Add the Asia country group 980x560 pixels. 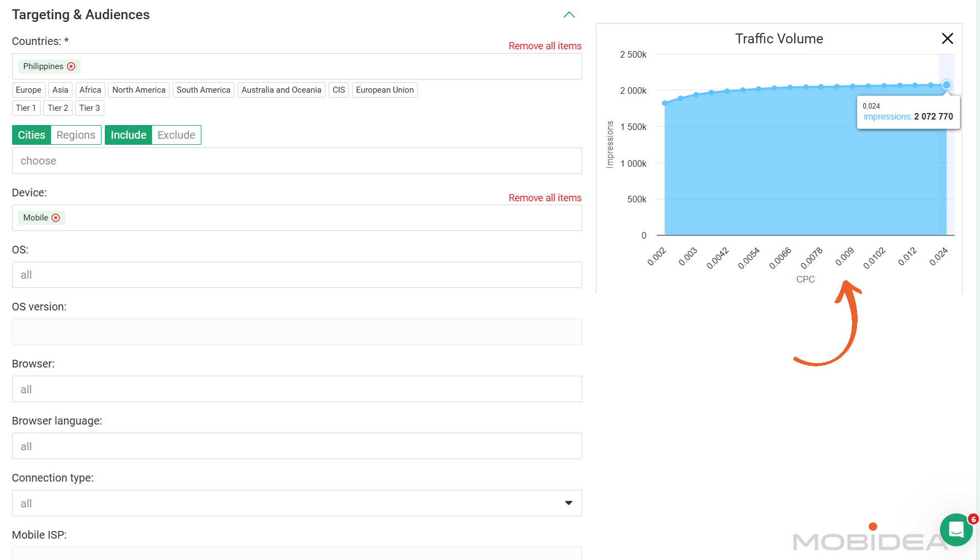click(x=60, y=90)
